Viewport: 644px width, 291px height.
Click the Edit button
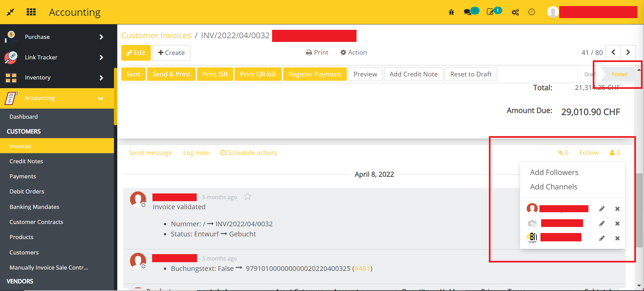(x=136, y=53)
